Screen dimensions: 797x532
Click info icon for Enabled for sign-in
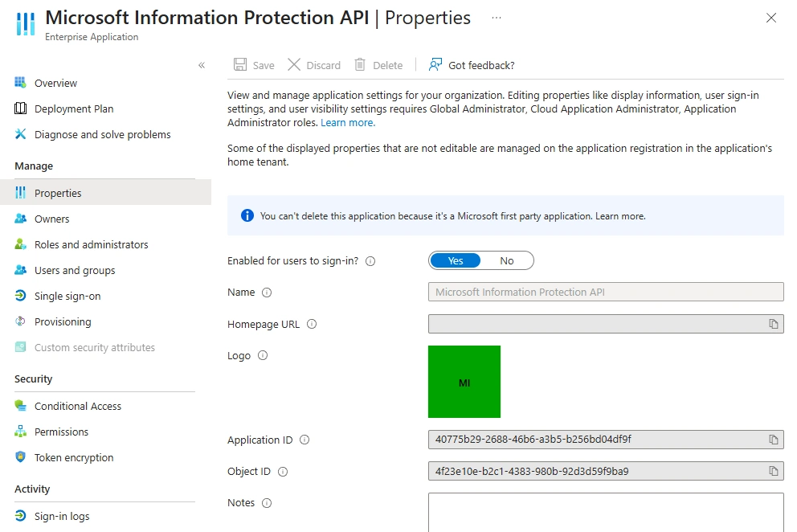coord(370,261)
